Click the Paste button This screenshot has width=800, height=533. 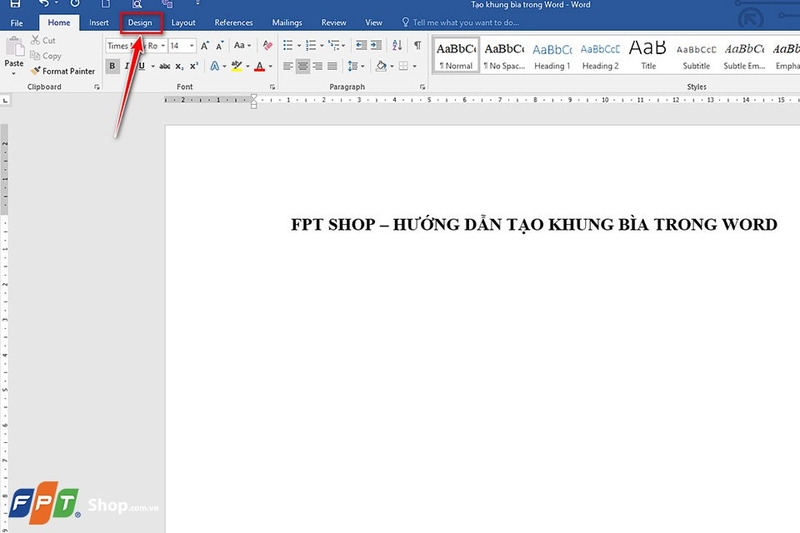click(14, 55)
